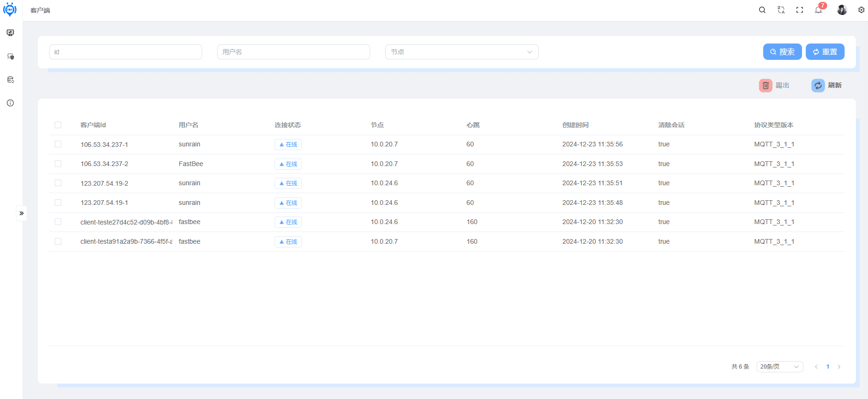This screenshot has width=868, height=399.
Task: Click the 2024-12-23 11:35:51 timestamp cell
Action: click(x=592, y=183)
